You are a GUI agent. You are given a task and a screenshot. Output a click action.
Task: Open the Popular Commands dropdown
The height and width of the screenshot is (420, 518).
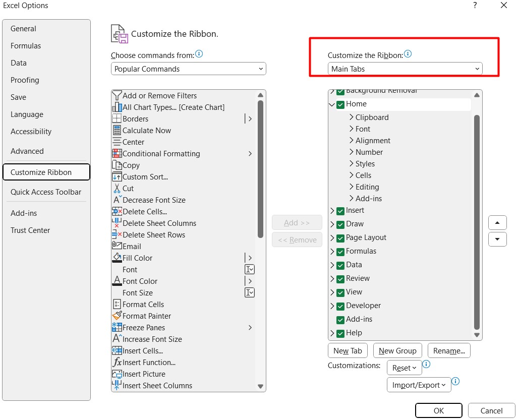188,69
